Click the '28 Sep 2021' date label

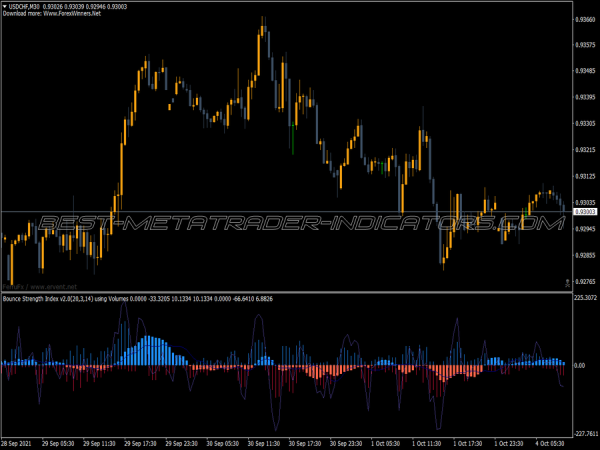(17, 444)
